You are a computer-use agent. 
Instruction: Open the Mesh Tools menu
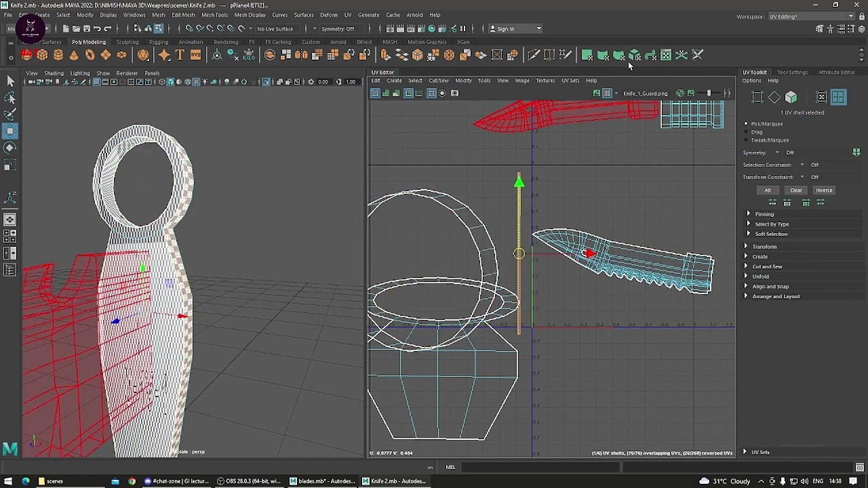pos(214,15)
